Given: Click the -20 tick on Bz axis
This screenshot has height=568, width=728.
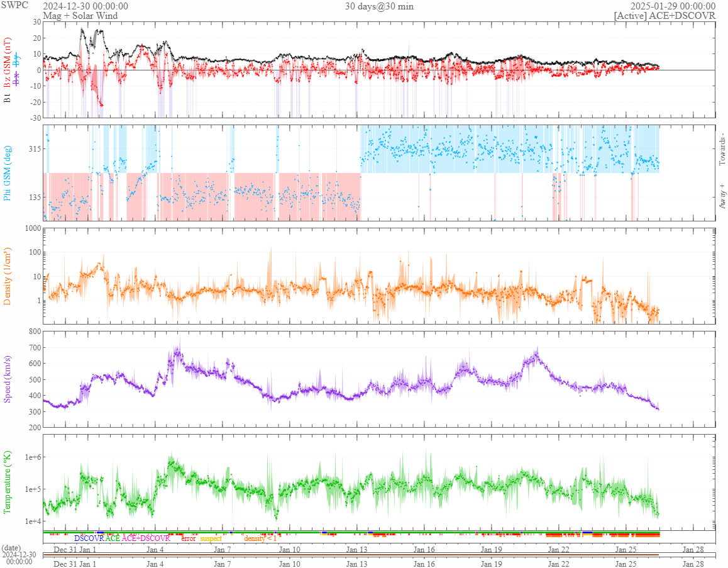Looking at the screenshot, I should [36, 102].
